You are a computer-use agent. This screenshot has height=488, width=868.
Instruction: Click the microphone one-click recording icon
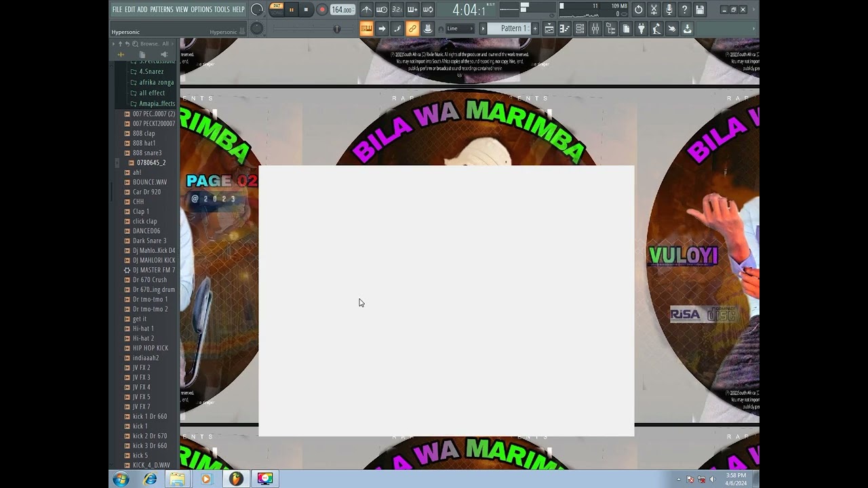[x=669, y=9]
